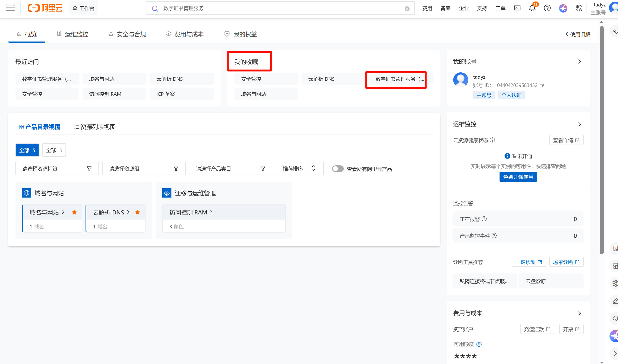618x364 pixels.
Task: Switch to the 费用与成本 tab
Action: click(x=185, y=34)
